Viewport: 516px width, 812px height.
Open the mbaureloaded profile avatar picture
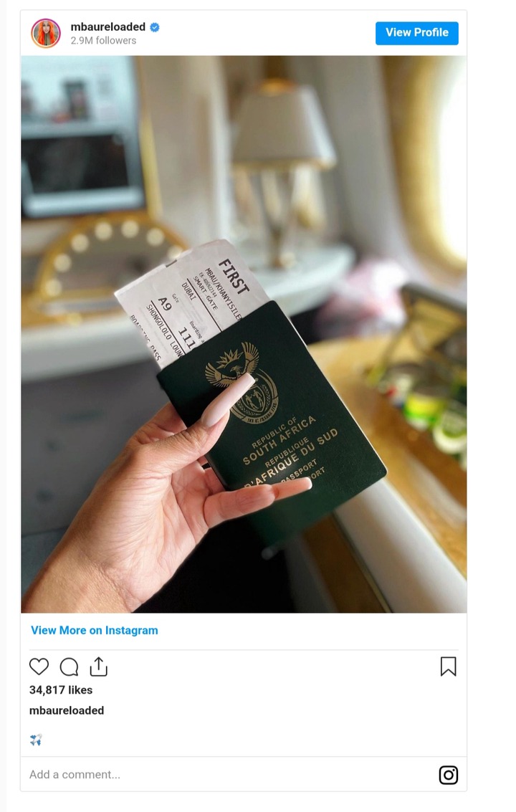tap(46, 33)
